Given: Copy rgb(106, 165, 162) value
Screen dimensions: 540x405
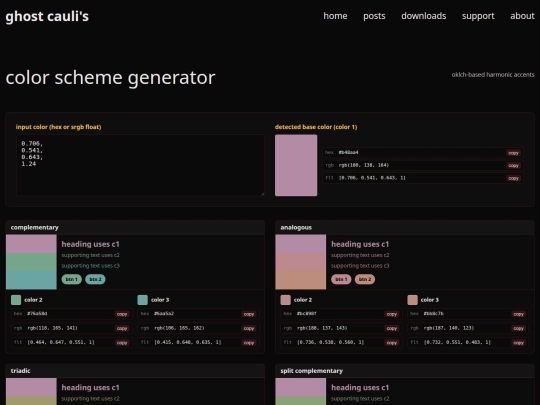Looking at the screenshot, I should (249, 328).
